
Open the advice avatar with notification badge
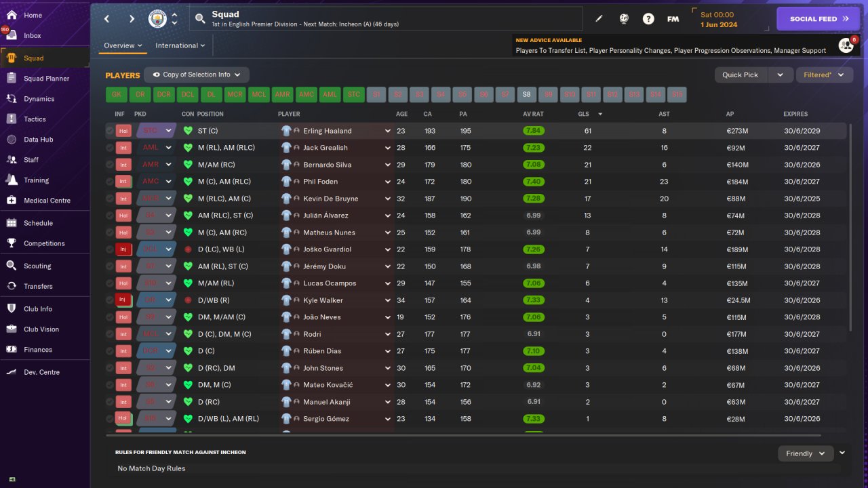(x=846, y=45)
